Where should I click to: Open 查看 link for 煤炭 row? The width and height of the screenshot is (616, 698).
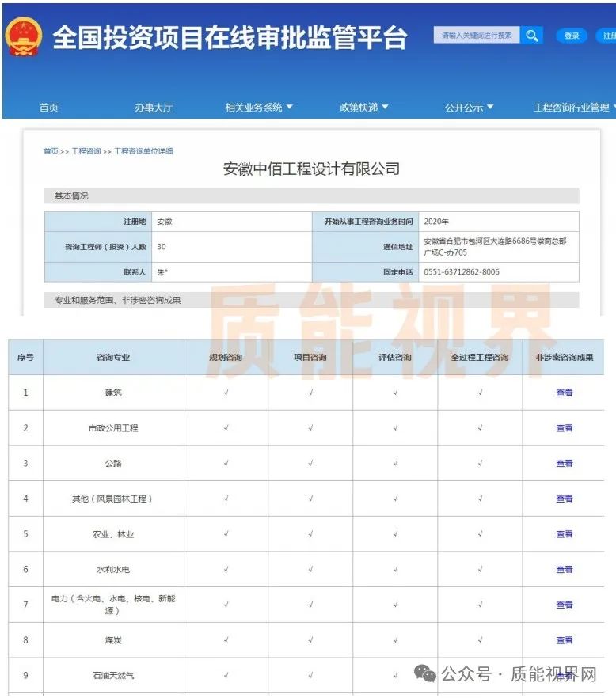(565, 640)
